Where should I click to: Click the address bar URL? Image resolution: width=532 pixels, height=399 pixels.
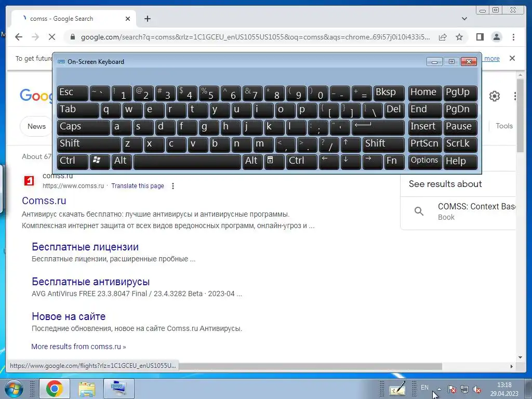click(x=255, y=37)
